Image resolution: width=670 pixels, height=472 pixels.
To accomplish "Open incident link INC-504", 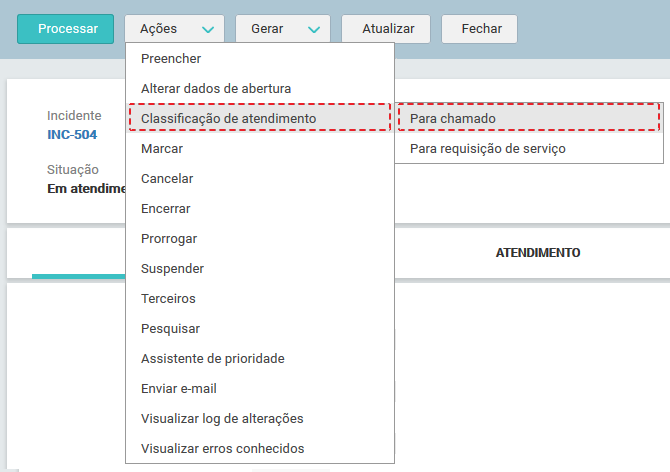I will pyautogui.click(x=72, y=135).
